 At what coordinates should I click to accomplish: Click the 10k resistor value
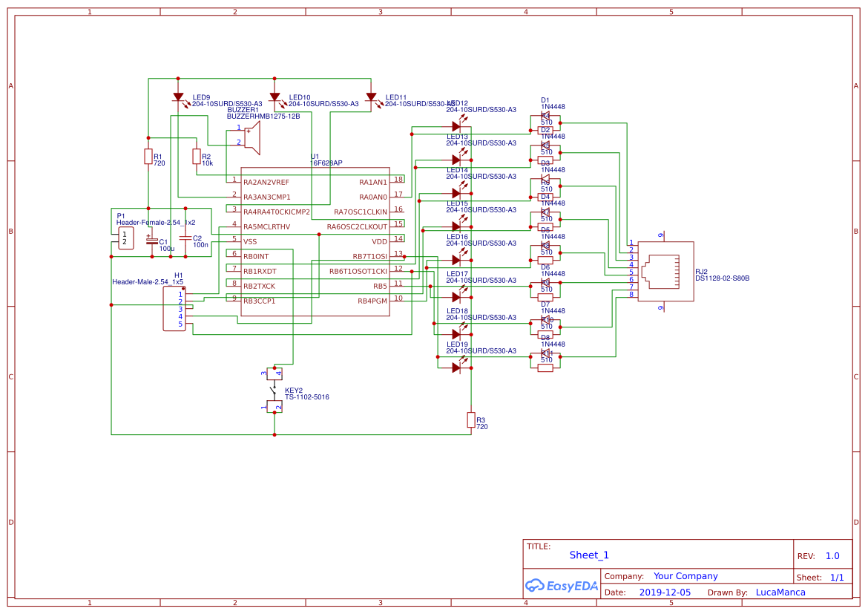pyautogui.click(x=208, y=163)
